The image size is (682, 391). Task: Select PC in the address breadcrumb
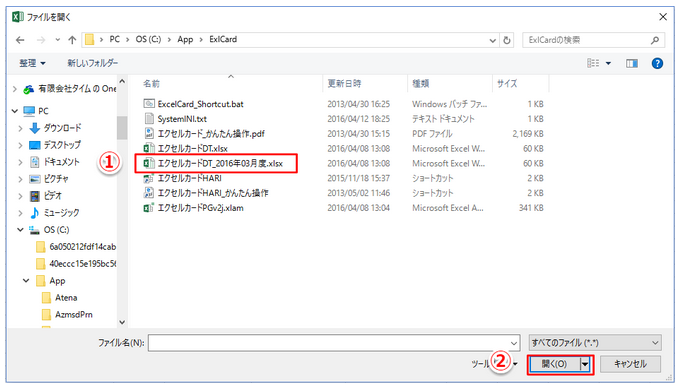tap(114, 40)
